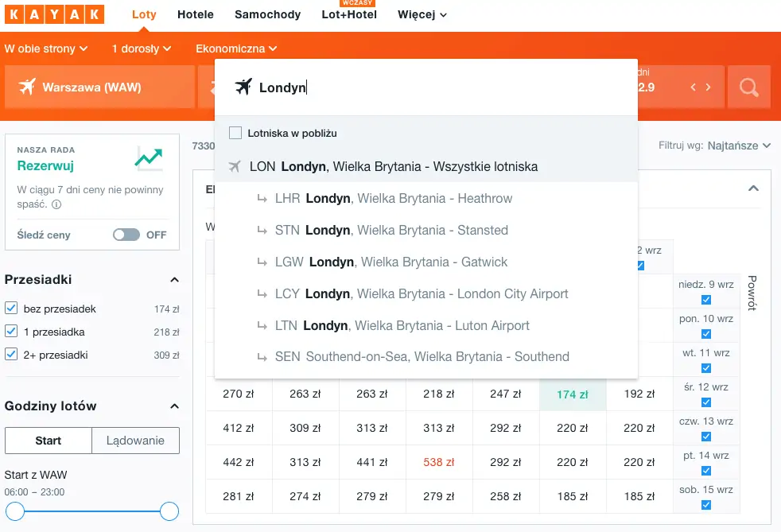Switch to the Lądowanie button
Image resolution: width=781 pixels, height=532 pixels.
pyautogui.click(x=135, y=440)
